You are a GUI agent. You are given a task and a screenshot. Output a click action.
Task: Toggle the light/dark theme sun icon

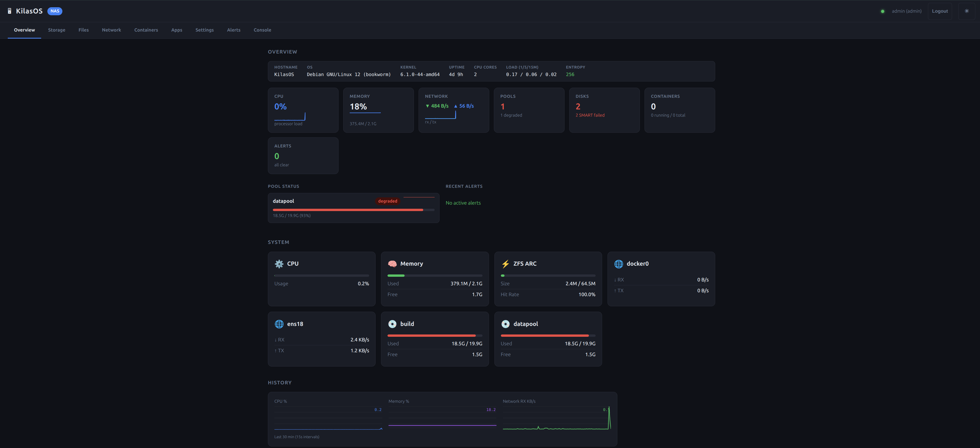[x=966, y=11]
